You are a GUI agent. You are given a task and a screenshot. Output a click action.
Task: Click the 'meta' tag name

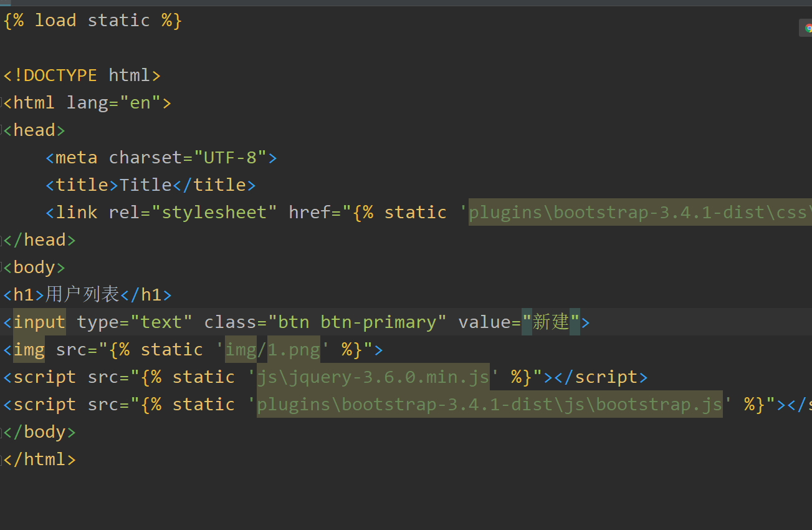tap(77, 158)
